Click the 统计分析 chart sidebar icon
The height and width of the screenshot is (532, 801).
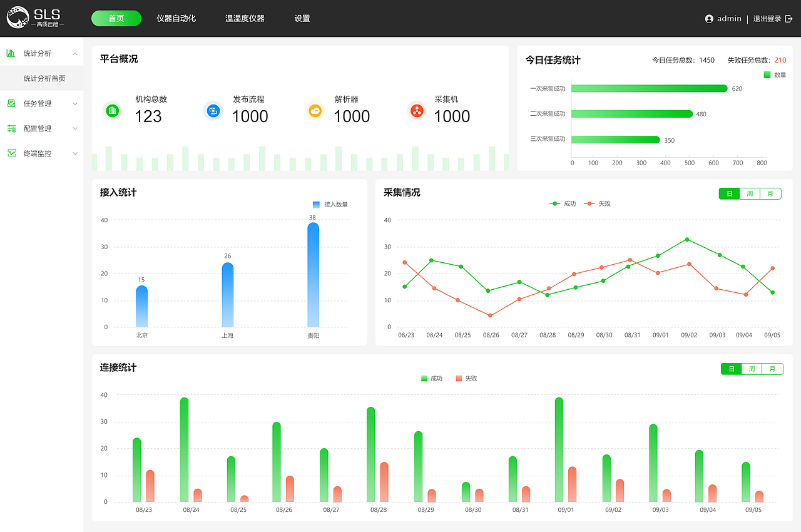tap(11, 53)
